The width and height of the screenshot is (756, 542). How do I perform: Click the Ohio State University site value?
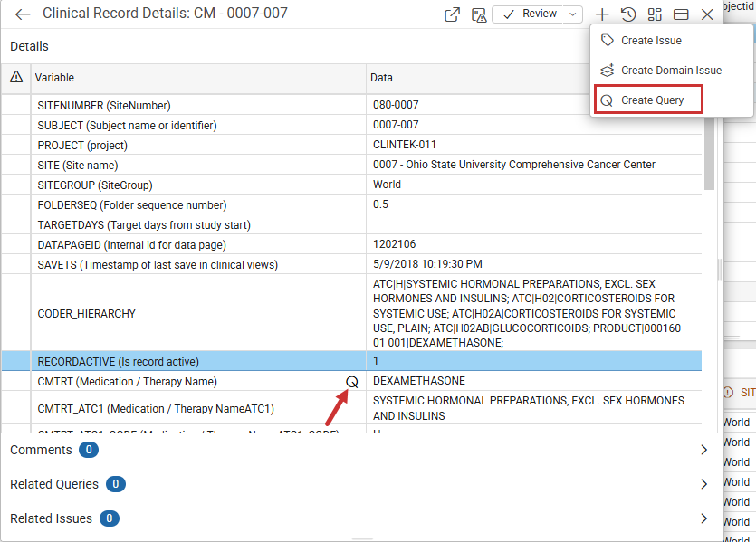514,165
